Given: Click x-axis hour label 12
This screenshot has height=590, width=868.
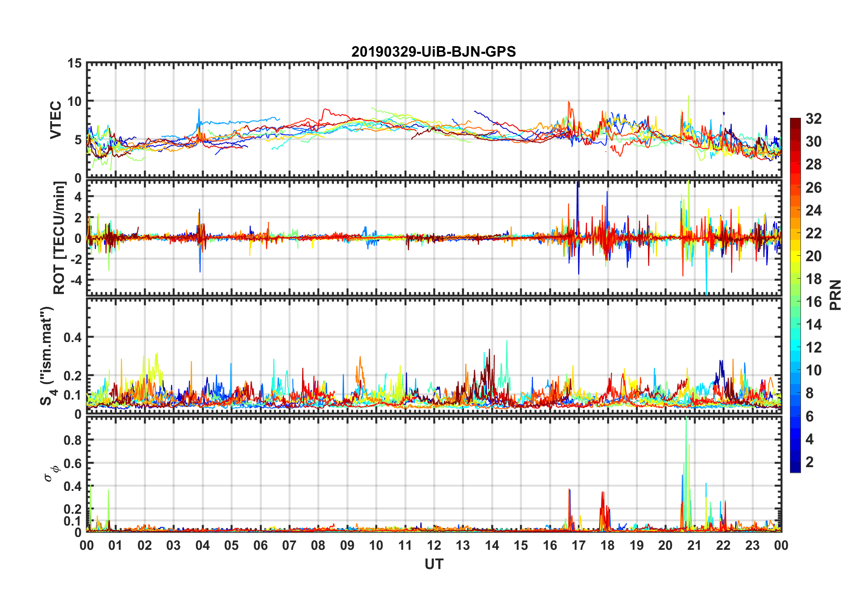Looking at the screenshot, I should pos(434,545).
